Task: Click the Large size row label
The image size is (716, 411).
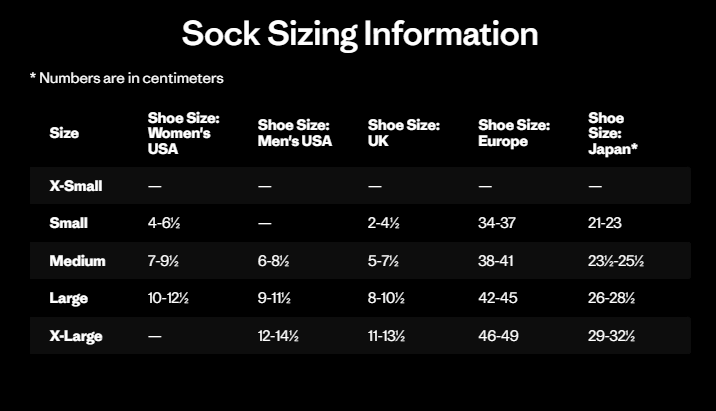Action: pyautogui.click(x=69, y=298)
